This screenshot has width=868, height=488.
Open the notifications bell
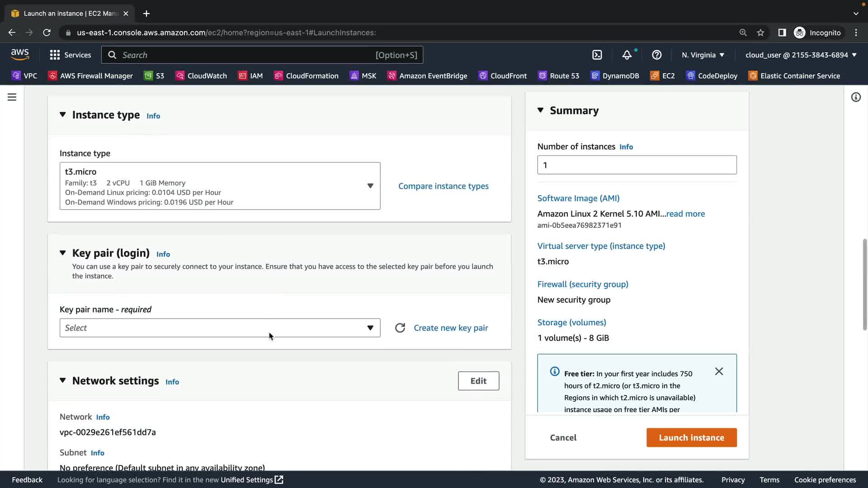[x=627, y=55]
